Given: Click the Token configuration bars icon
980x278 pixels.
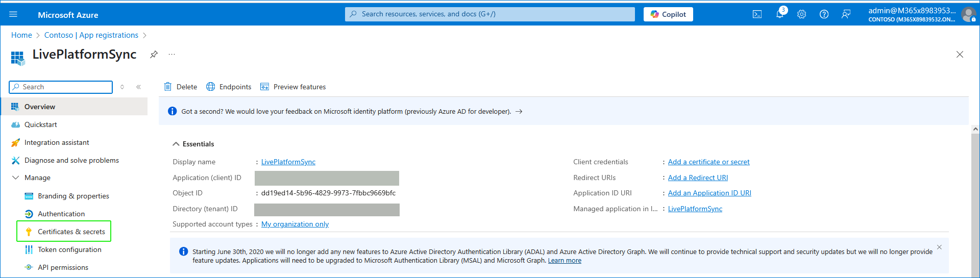Looking at the screenshot, I should (x=29, y=249).
